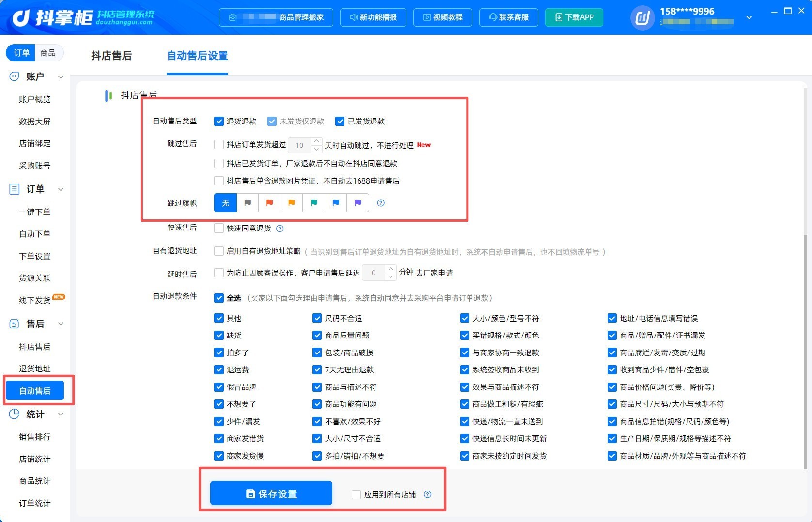The image size is (812, 522).
Task: Open help icon beside skip flags
Action: click(x=381, y=203)
